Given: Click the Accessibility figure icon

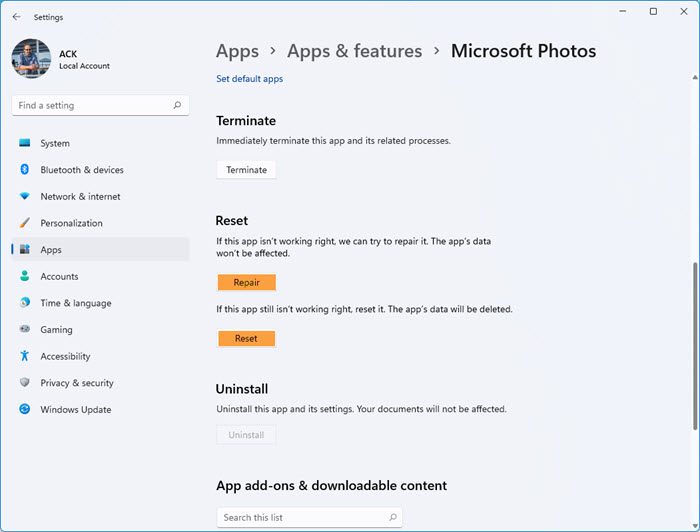Looking at the screenshot, I should (25, 356).
